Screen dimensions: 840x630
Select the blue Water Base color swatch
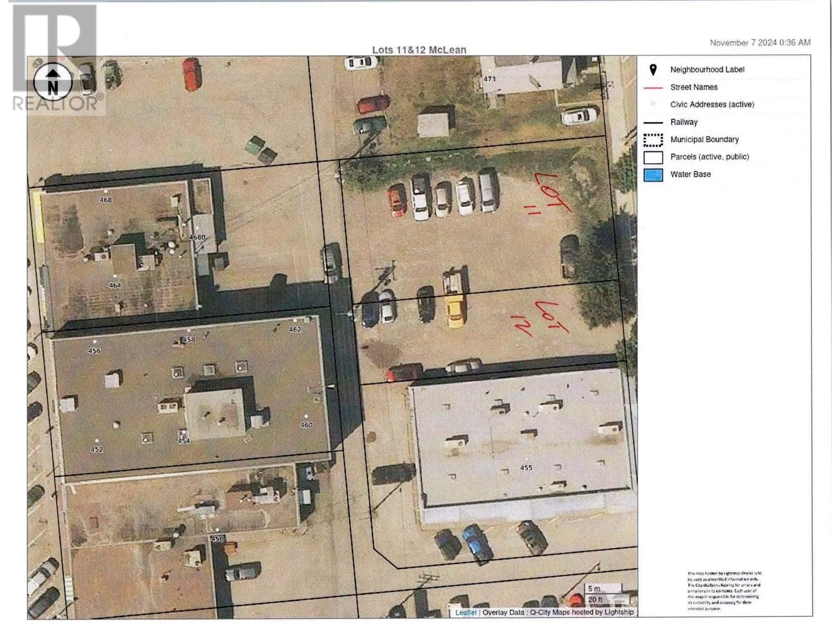point(653,175)
